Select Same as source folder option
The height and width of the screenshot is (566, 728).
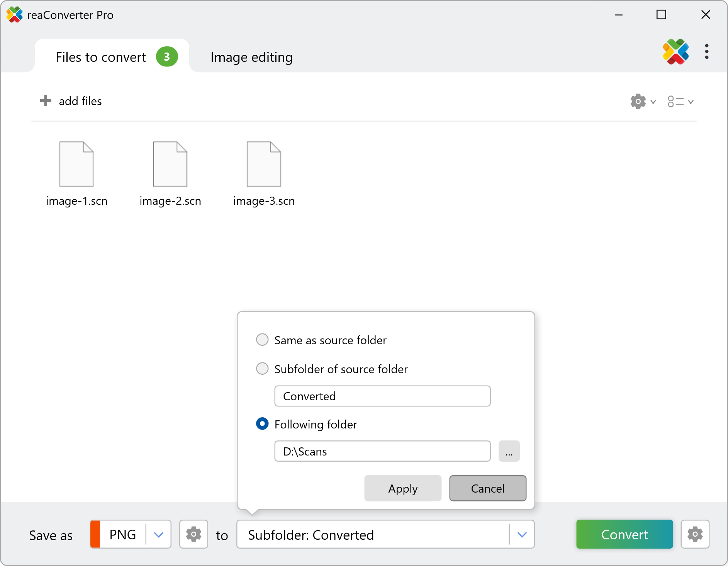[262, 340]
